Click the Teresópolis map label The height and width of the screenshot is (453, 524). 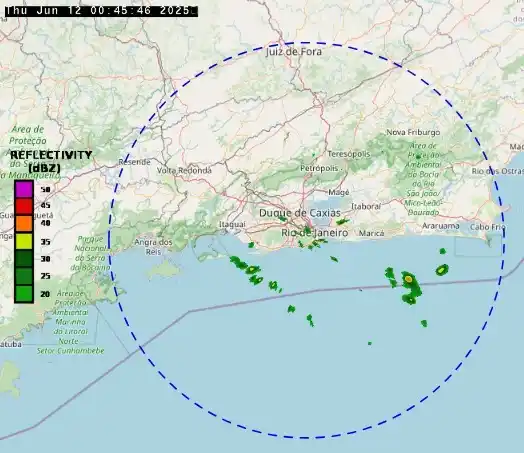[x=349, y=154]
